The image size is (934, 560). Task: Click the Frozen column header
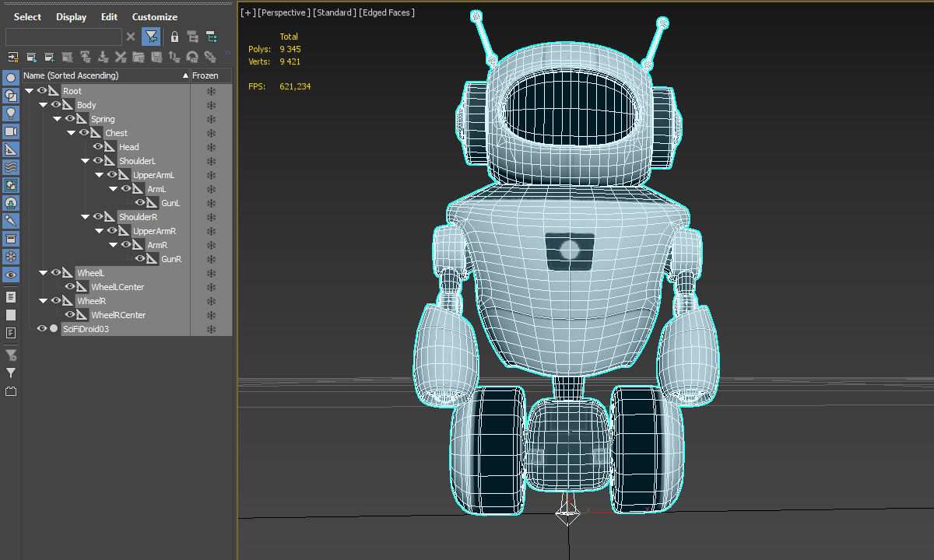click(x=211, y=75)
